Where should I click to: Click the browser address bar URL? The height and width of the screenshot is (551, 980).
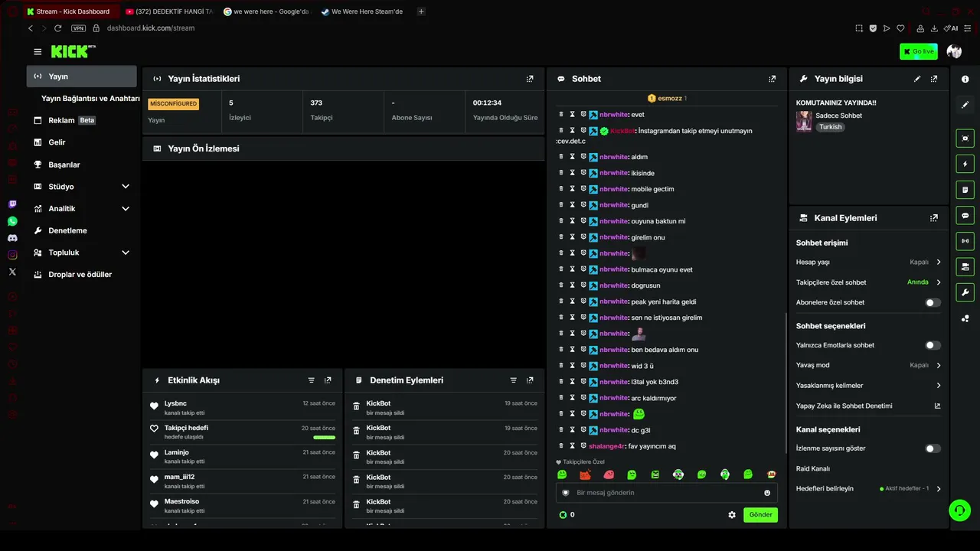[151, 28]
